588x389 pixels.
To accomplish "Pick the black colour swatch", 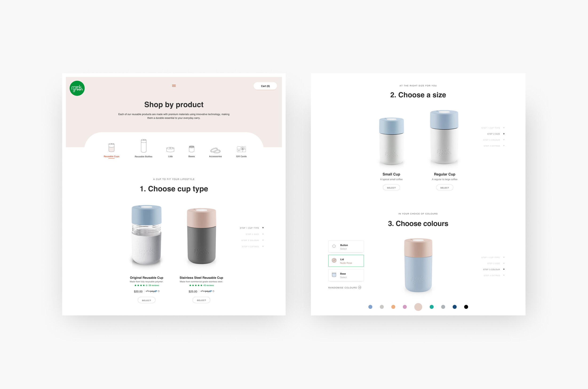I will [x=466, y=307].
